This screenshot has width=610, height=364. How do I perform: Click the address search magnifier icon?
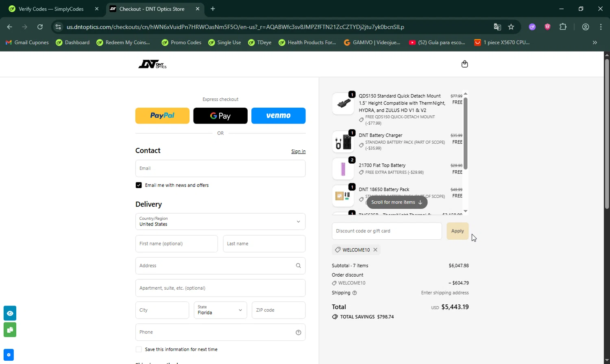(298, 266)
